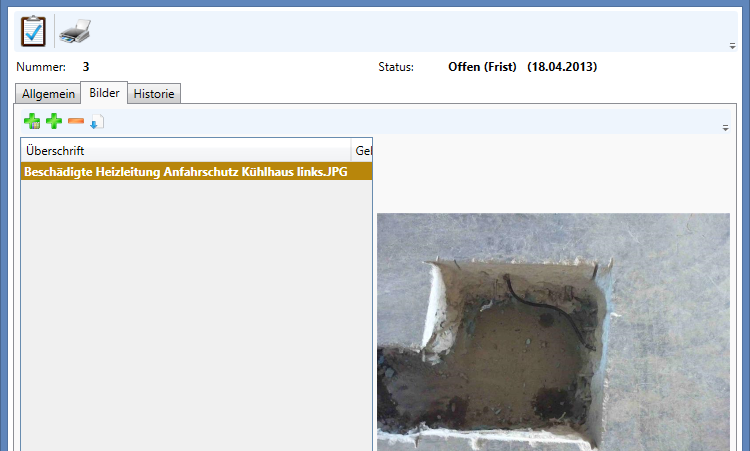Remove the image with the orange minus icon
This screenshot has height=451, width=750.
pyautogui.click(x=76, y=121)
